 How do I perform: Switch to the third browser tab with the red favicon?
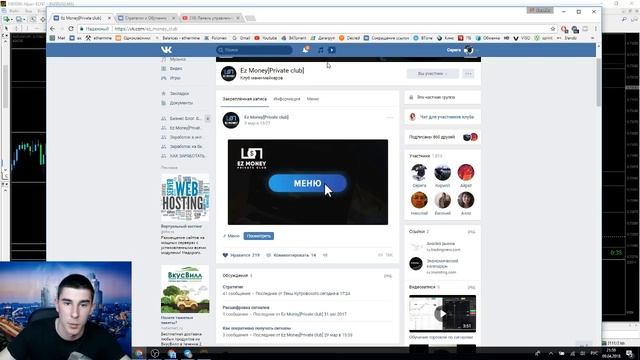210,18
